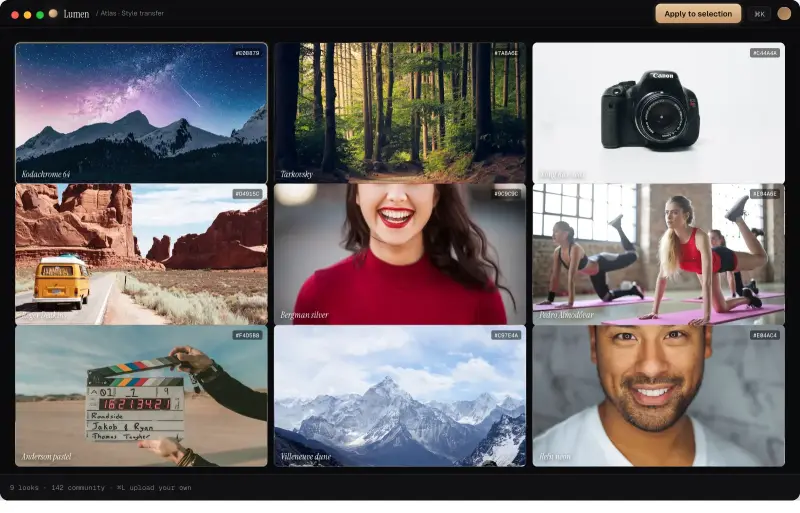Select the Villeneuve dune snowy peaks look

pyautogui.click(x=399, y=396)
